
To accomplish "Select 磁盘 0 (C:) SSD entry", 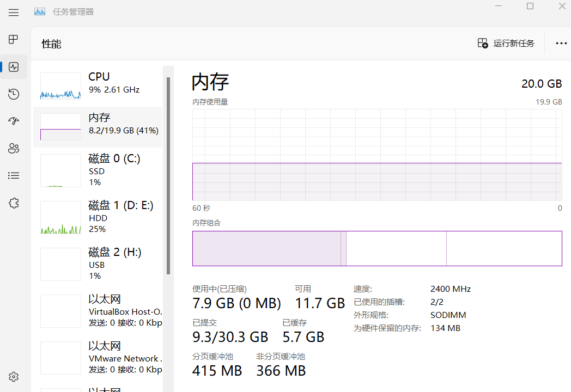I will pyautogui.click(x=98, y=171).
